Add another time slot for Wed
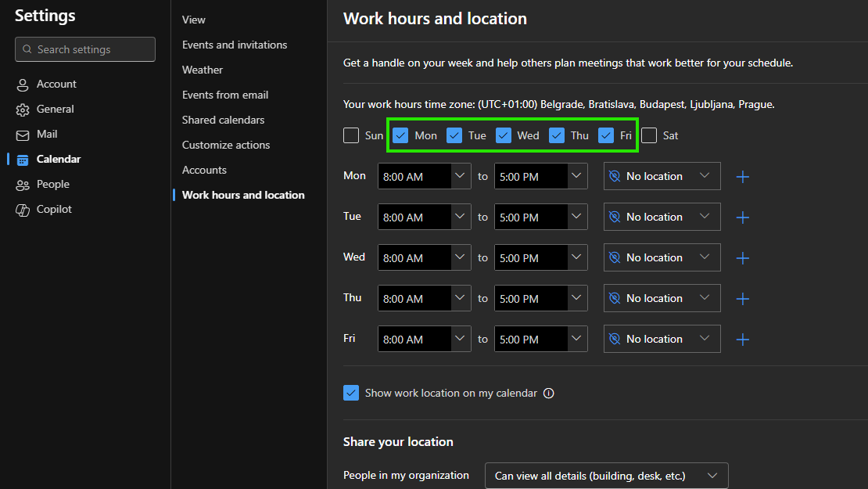 coord(743,258)
